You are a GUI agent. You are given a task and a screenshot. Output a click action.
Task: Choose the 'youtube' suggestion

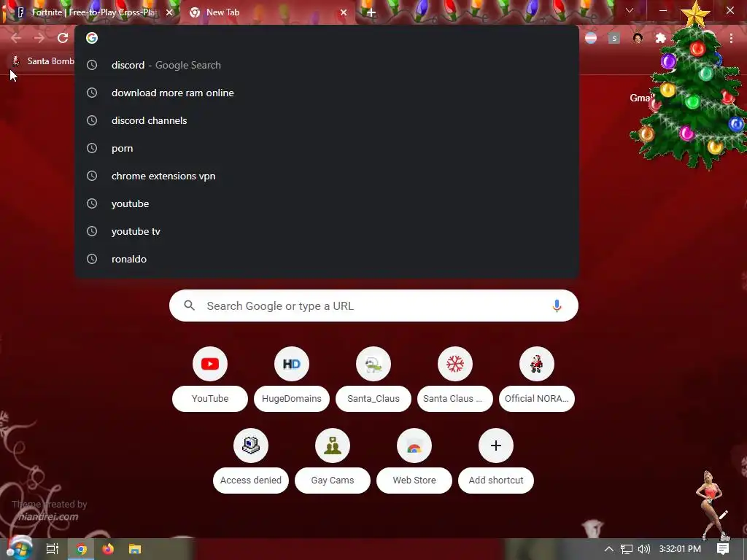[x=327, y=203]
